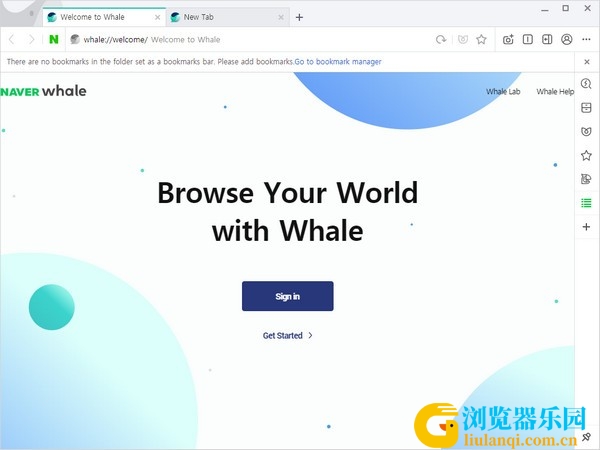
Task: Click the pin icon at sidebar bottom
Action: [586, 437]
